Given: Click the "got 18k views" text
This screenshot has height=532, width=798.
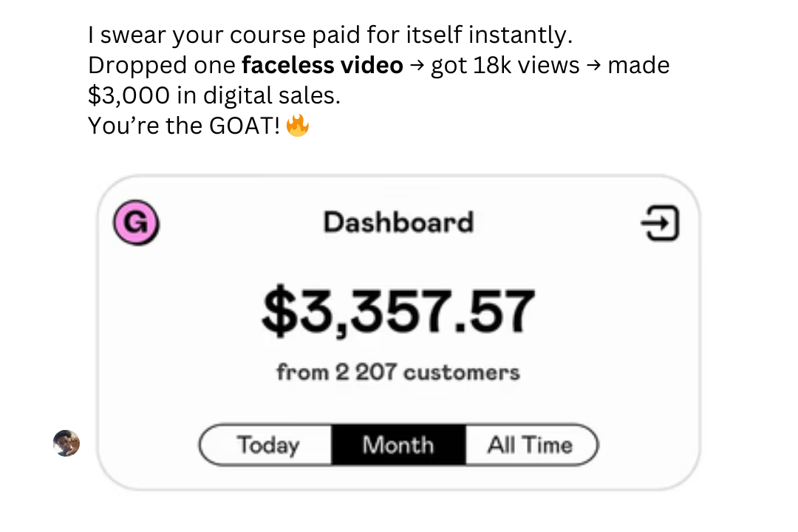Looking at the screenshot, I should pos(505,66).
